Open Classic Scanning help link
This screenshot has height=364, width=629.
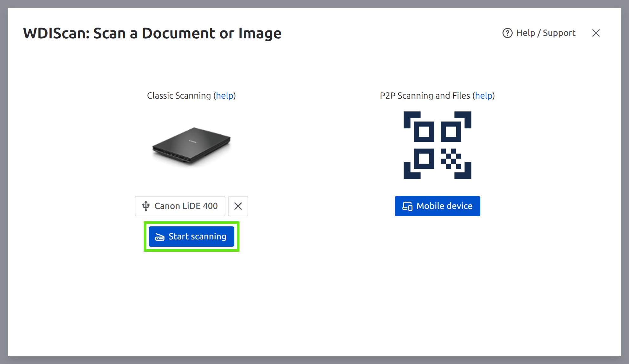pos(225,95)
